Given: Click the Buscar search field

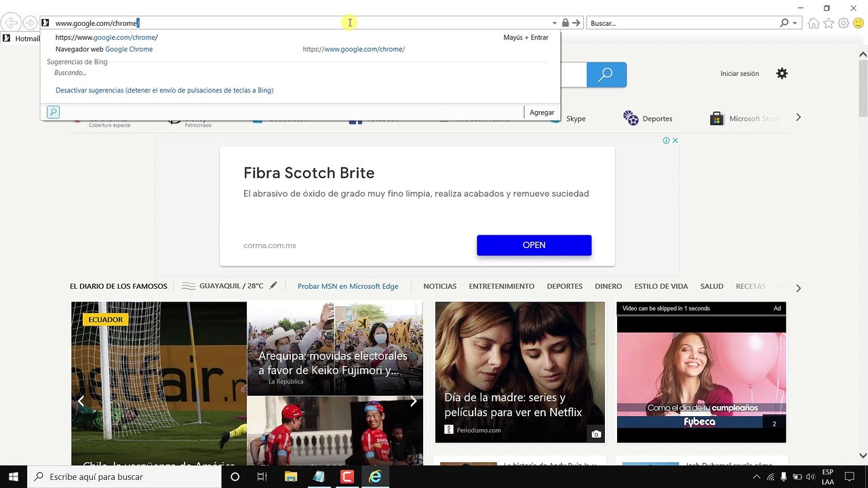Looking at the screenshot, I should pyautogui.click(x=684, y=23).
